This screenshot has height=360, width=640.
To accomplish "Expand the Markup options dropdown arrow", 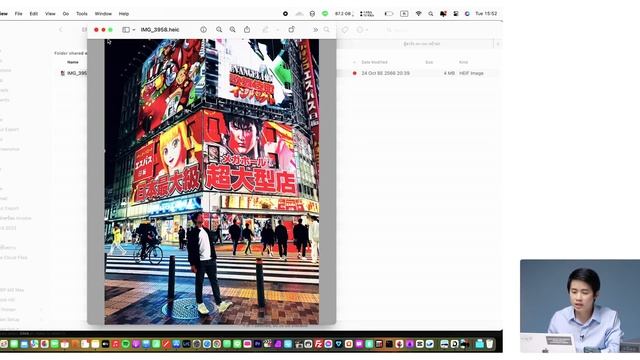I will tap(277, 30).
